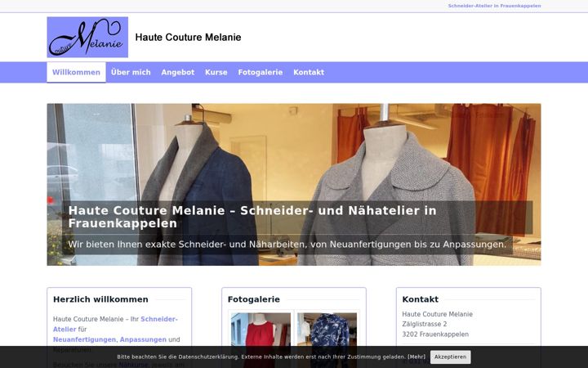Image resolution: width=588 pixels, height=368 pixels.
Task: Open the Neuanfertigungen, Anpassungen link
Action: [x=109, y=339]
